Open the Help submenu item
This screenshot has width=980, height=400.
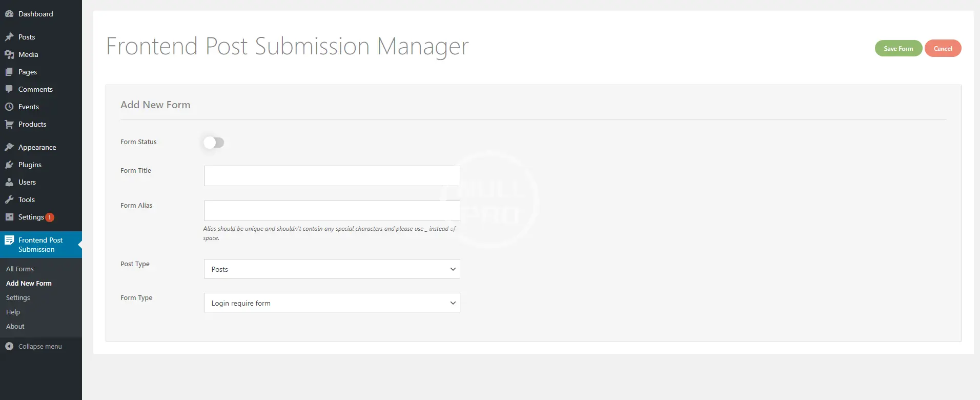pyautogui.click(x=13, y=312)
